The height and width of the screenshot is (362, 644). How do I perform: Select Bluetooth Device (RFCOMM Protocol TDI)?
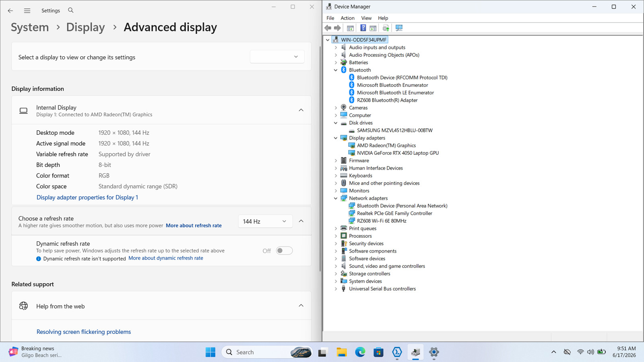coord(402,78)
